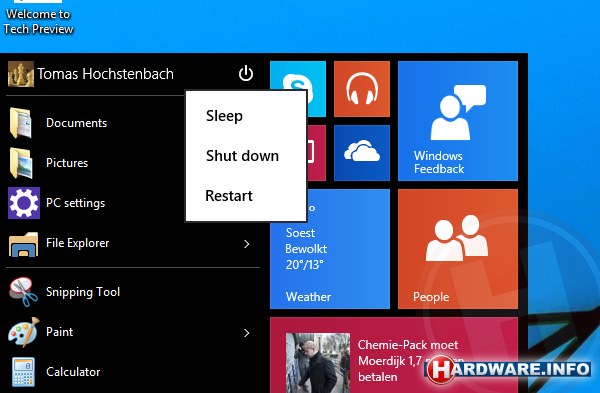Viewport: 600px width, 393px height.
Task: Open the OneDrive cloud tile
Action: 362,153
